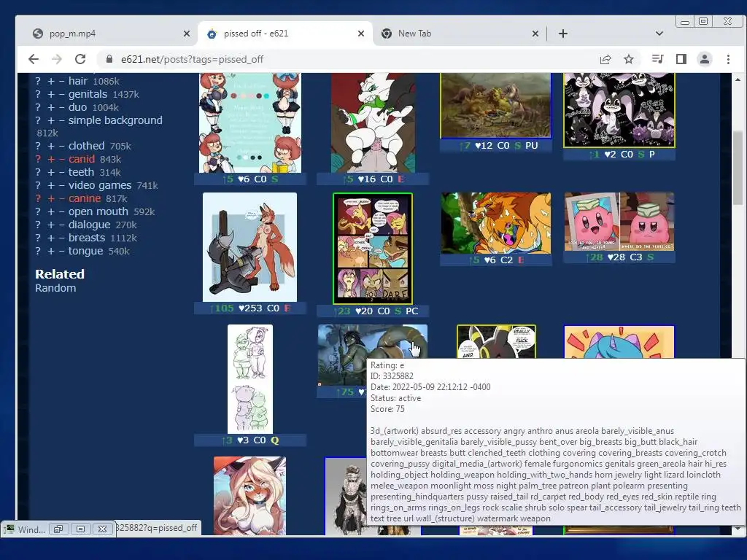Open the 'dialogue' tag link
The width and height of the screenshot is (747, 560).
click(89, 225)
